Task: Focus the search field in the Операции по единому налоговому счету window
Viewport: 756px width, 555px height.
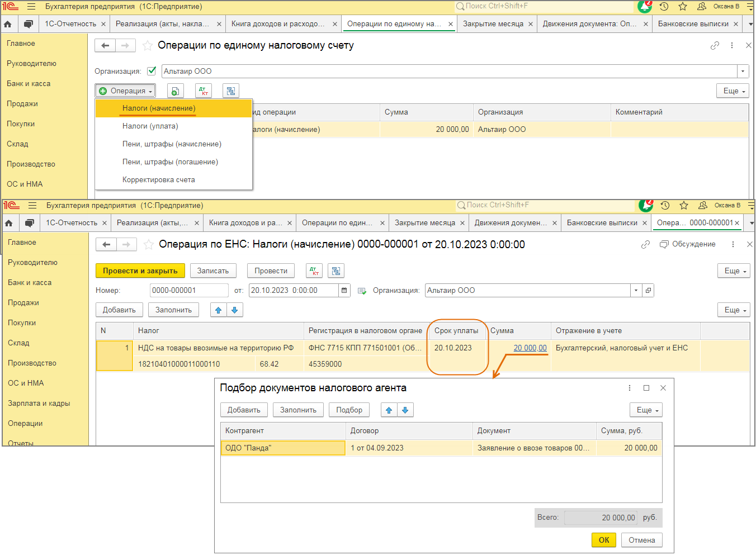Action: (x=545, y=6)
